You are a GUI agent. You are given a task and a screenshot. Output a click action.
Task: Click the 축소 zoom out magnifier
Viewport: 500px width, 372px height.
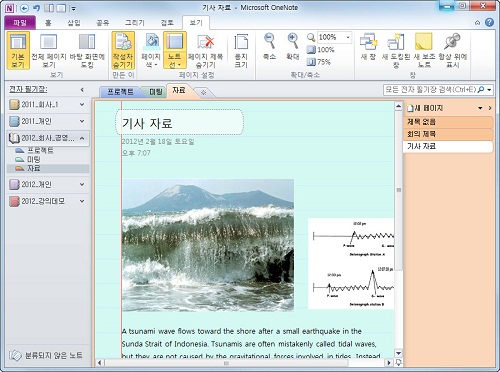coord(269,47)
